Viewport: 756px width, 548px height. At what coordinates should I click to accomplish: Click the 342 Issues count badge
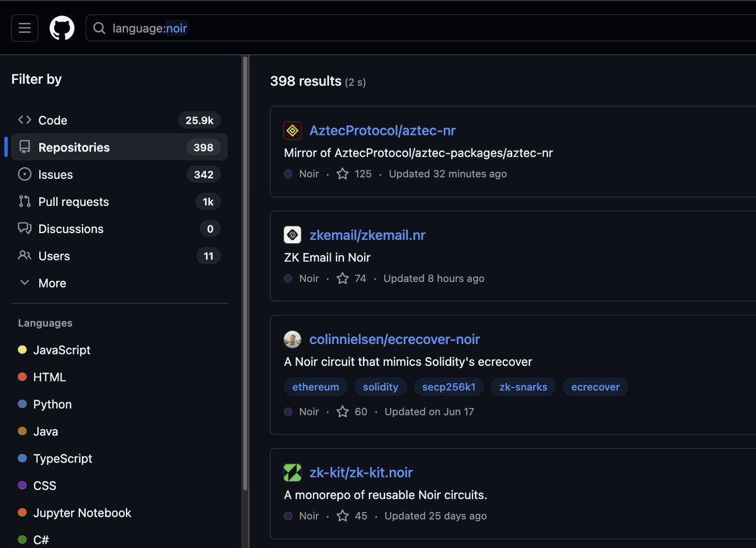click(203, 174)
